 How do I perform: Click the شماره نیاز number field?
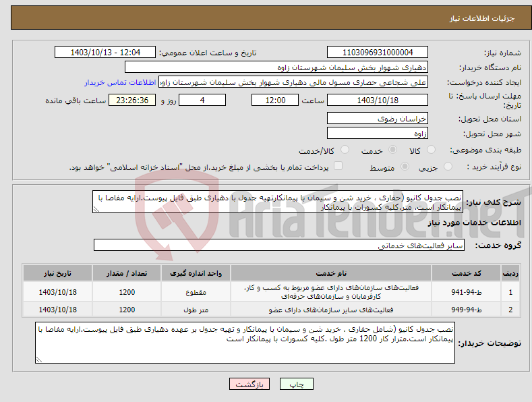point(378,53)
